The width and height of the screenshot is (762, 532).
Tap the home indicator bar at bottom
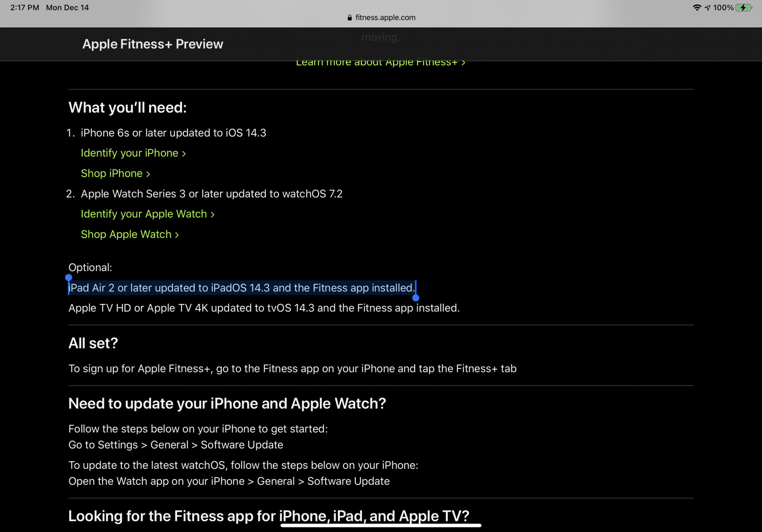(x=381, y=526)
